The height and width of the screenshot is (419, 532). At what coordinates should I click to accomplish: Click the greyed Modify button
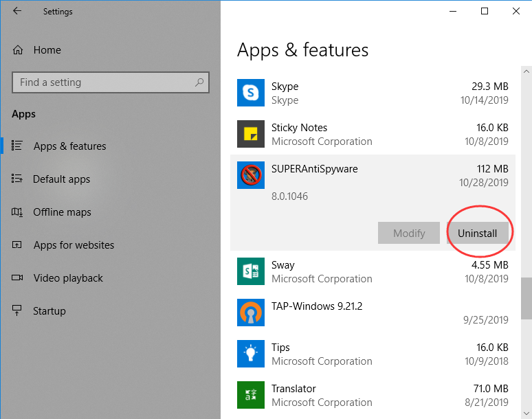click(409, 234)
